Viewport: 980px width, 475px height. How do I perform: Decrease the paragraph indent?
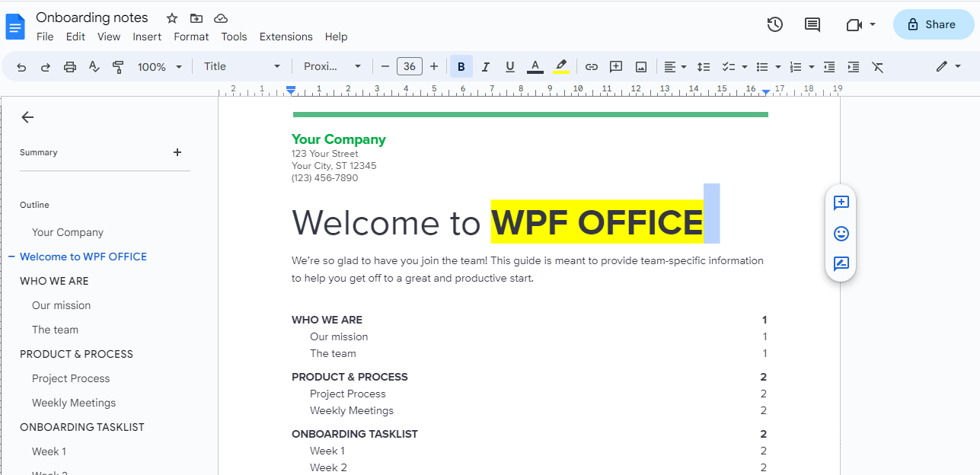(829, 67)
